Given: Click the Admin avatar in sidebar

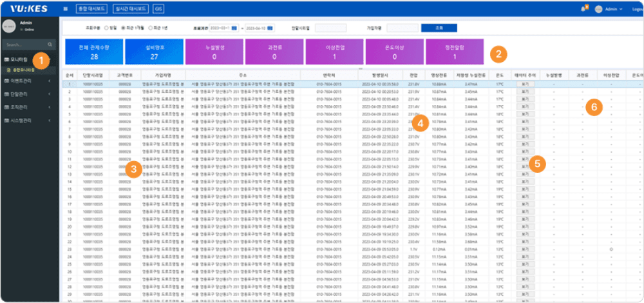Looking at the screenshot, I should [9, 27].
